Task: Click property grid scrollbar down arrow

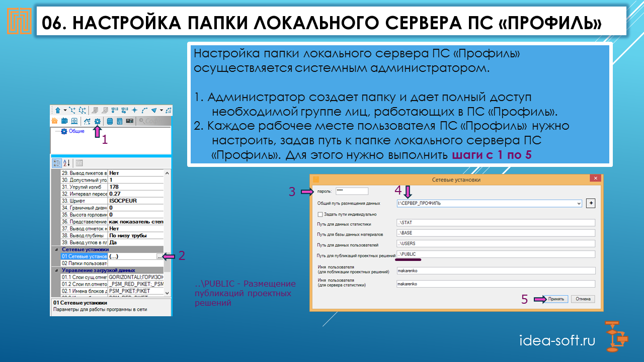Action: tap(167, 294)
